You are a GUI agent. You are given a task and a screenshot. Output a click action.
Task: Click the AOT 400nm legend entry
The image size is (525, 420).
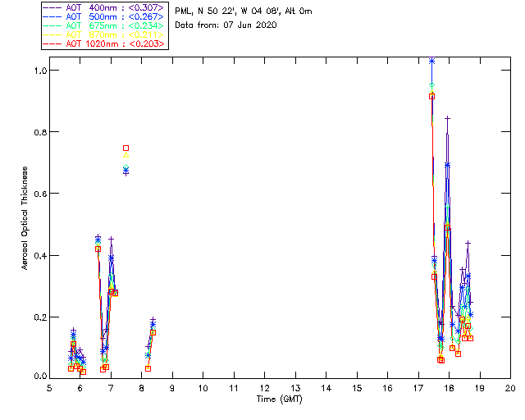(104, 7)
